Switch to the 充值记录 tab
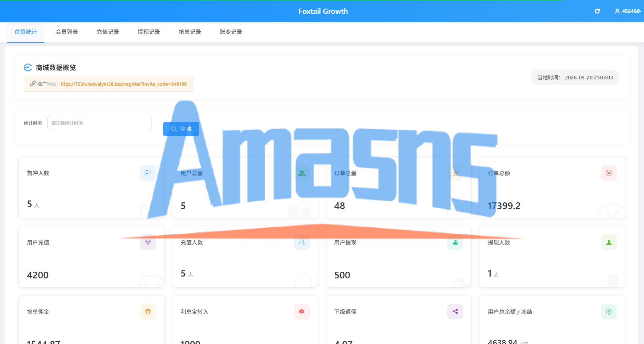Viewport: 644px width, 344px height. click(108, 32)
